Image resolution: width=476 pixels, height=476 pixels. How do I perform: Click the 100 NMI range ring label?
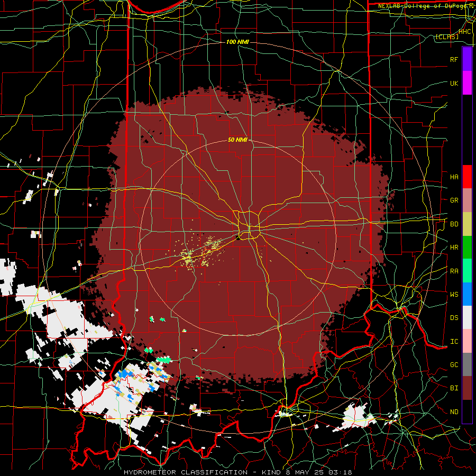(x=237, y=42)
